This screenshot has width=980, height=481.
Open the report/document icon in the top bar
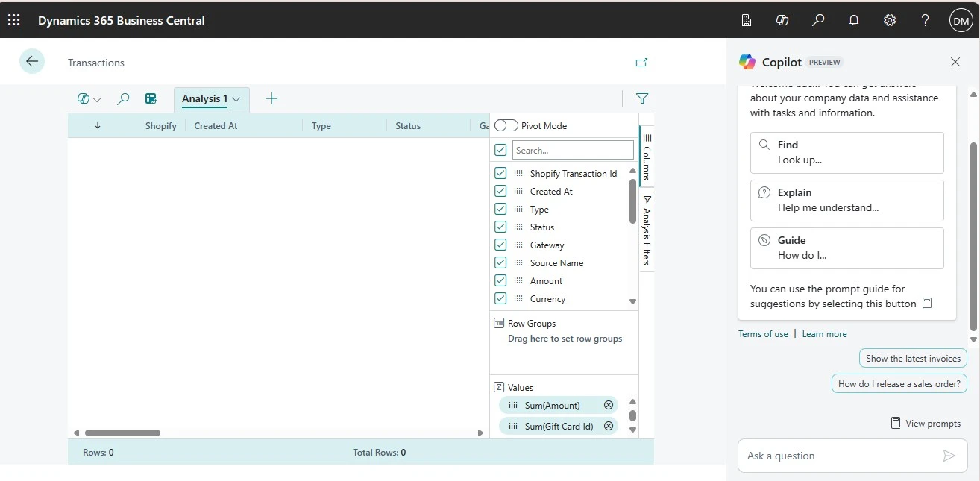tap(747, 21)
